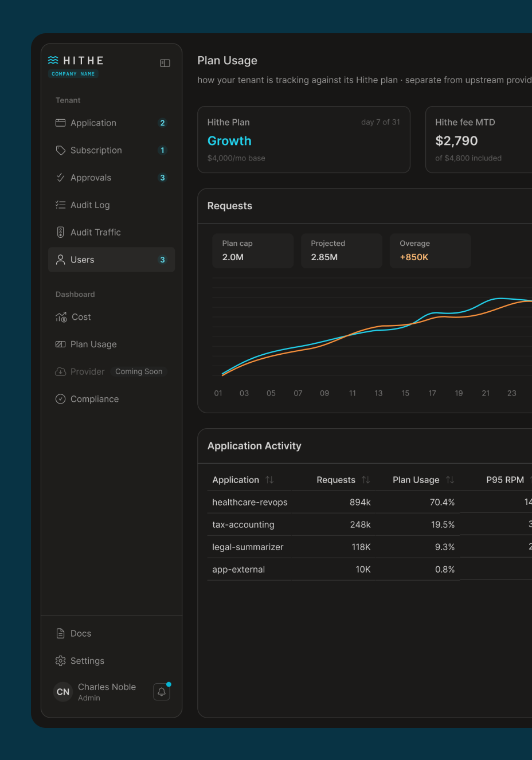
Task: Click the Application card icon in sidebar
Action: coord(60,123)
